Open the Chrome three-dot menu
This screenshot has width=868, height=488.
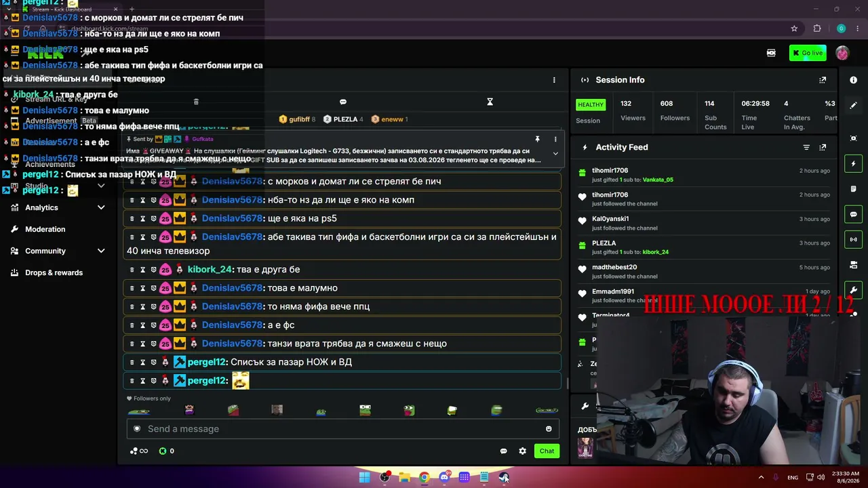(857, 28)
